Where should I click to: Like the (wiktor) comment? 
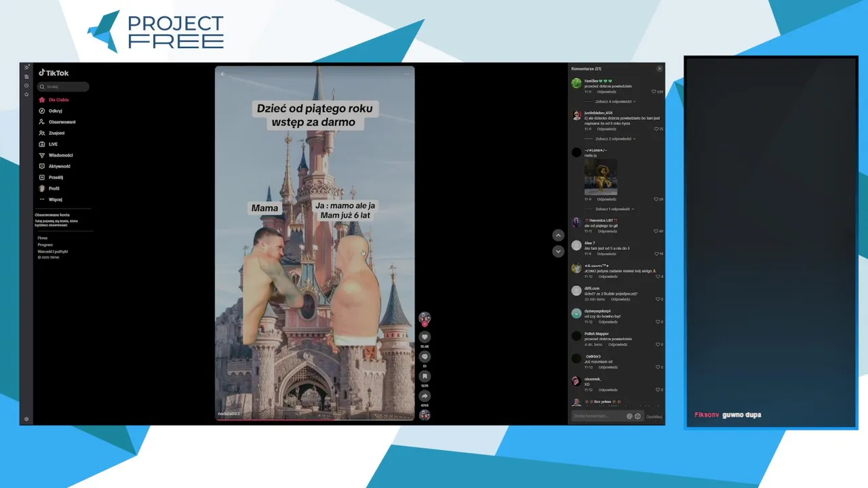(658, 367)
